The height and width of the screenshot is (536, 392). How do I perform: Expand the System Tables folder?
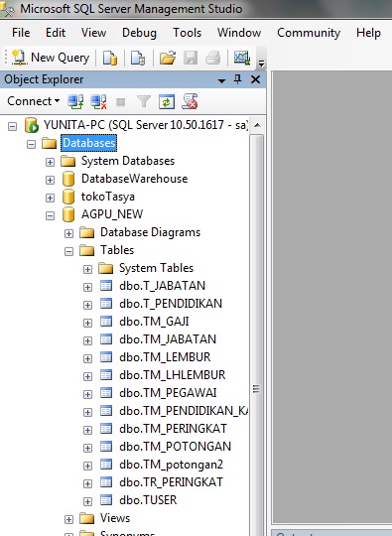pyautogui.click(x=87, y=269)
